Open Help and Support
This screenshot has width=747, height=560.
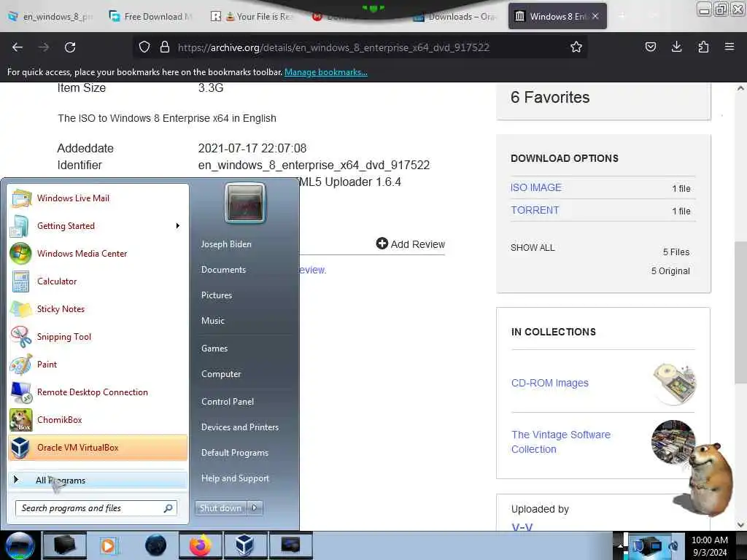(x=235, y=478)
